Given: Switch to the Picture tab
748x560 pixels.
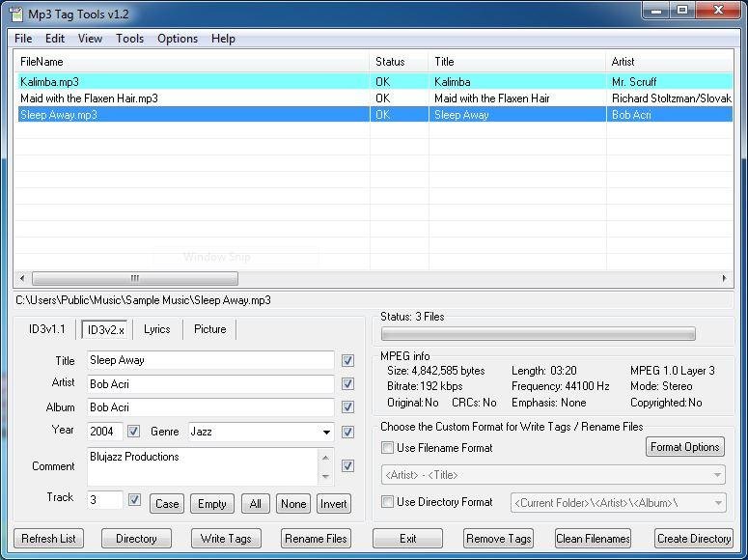Looking at the screenshot, I should pyautogui.click(x=209, y=329).
